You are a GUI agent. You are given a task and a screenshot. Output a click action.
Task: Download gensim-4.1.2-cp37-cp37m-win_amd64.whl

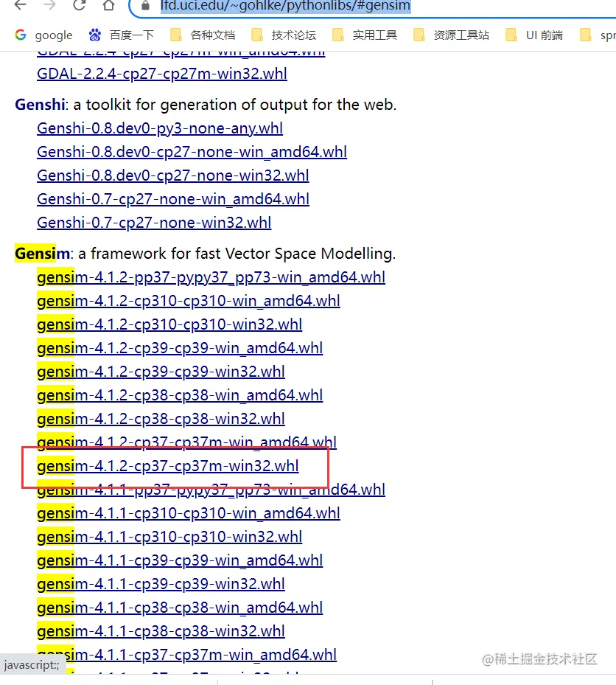[x=187, y=442]
